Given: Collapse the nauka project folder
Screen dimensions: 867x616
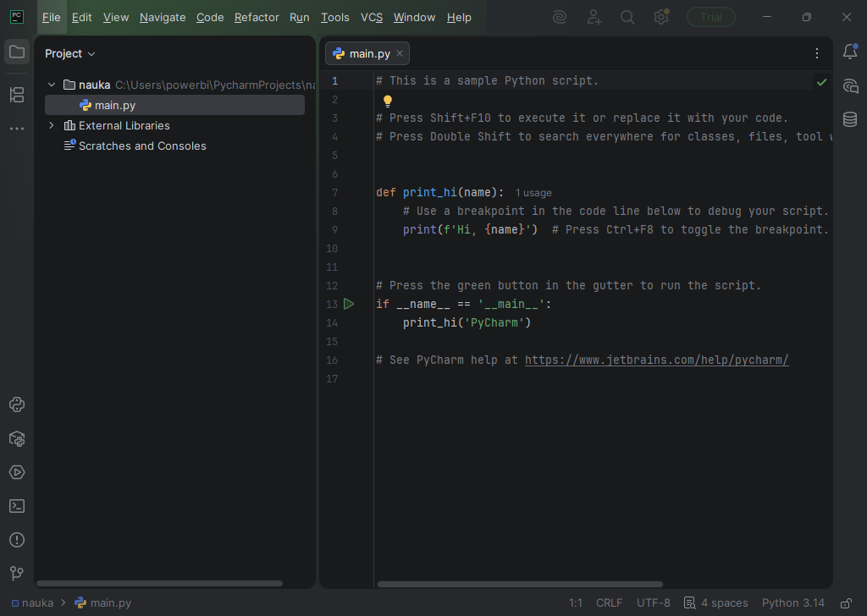Looking at the screenshot, I should [x=52, y=85].
